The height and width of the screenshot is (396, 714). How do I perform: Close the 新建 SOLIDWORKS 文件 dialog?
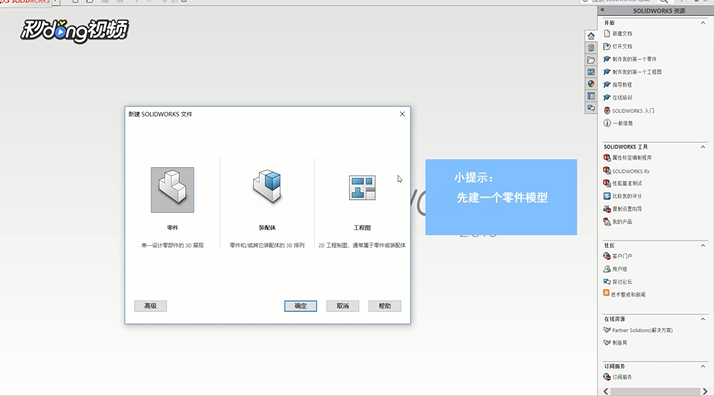(402, 114)
